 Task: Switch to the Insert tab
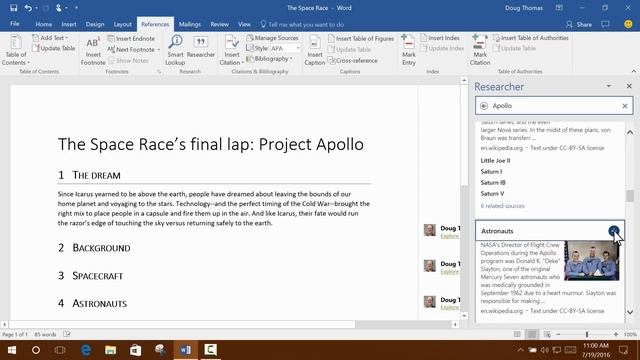point(69,24)
